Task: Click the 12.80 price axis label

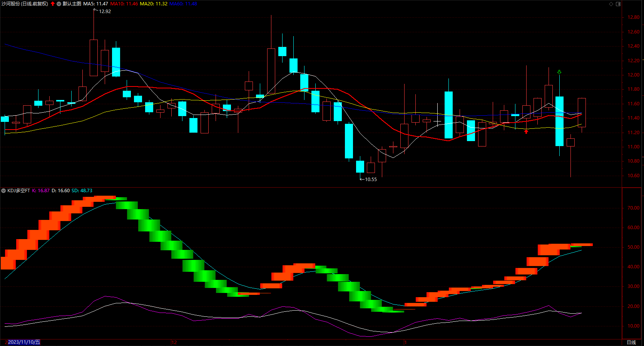Action: click(634, 17)
